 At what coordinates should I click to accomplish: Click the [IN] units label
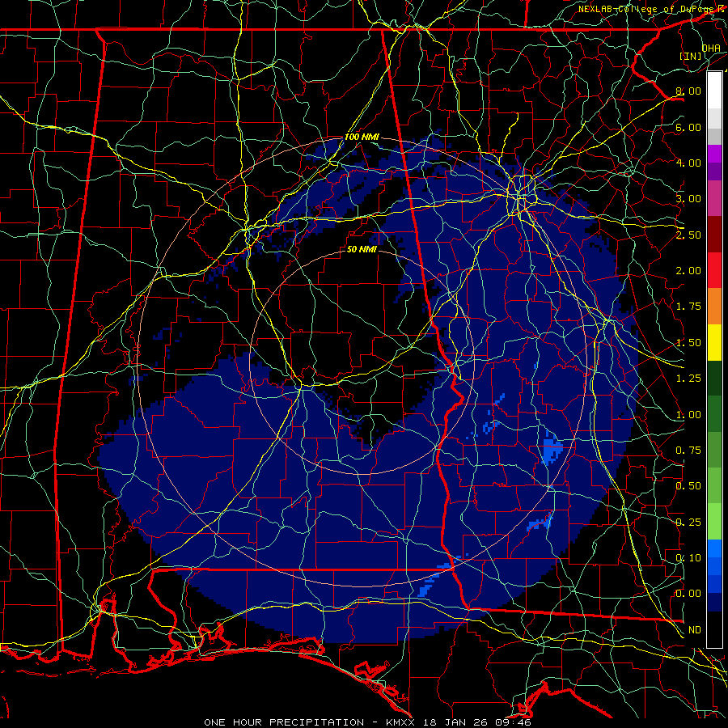[691, 56]
